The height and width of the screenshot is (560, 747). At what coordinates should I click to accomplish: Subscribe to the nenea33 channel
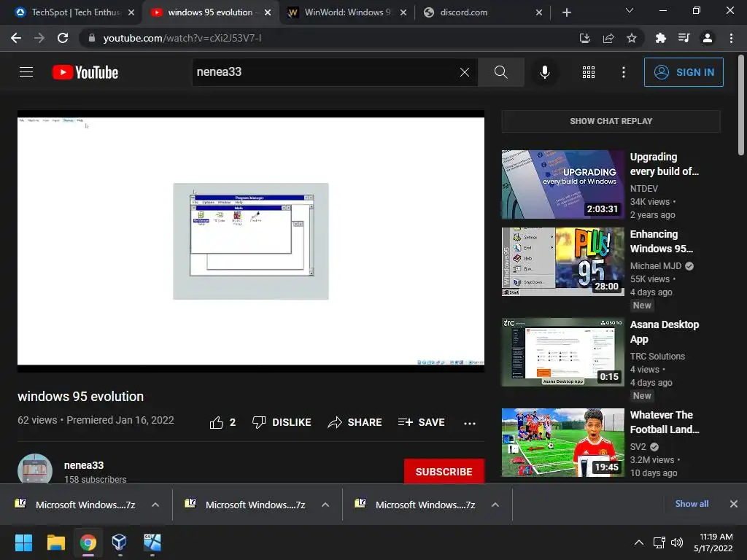444,472
